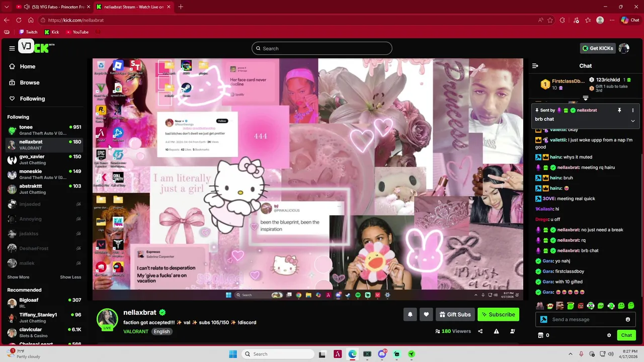
Task: Click nellaxbrat streamer avatar with LIVE badge
Action: coord(107,320)
